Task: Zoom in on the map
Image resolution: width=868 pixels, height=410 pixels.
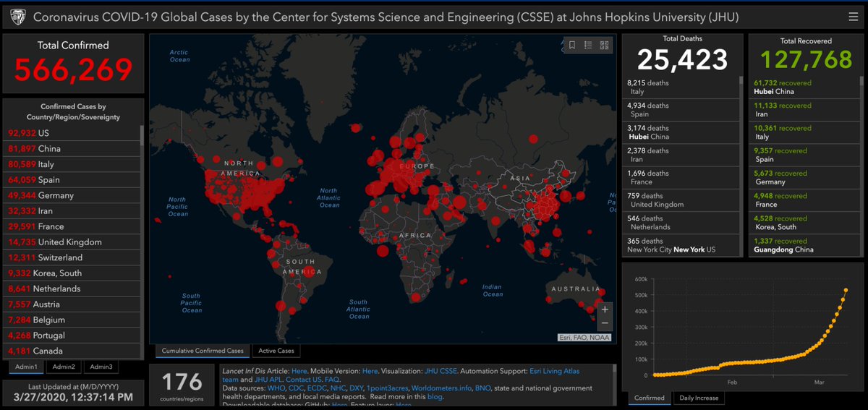Action: point(605,309)
